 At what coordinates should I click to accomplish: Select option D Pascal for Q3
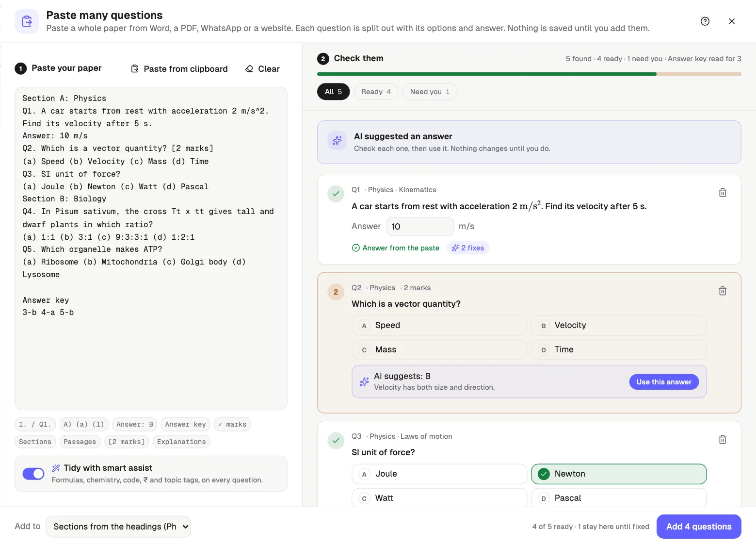point(619,498)
